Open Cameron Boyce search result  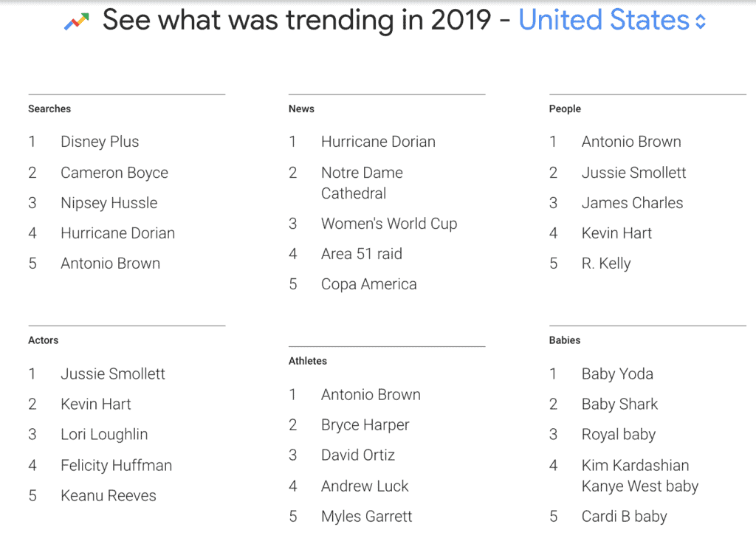[x=114, y=173]
